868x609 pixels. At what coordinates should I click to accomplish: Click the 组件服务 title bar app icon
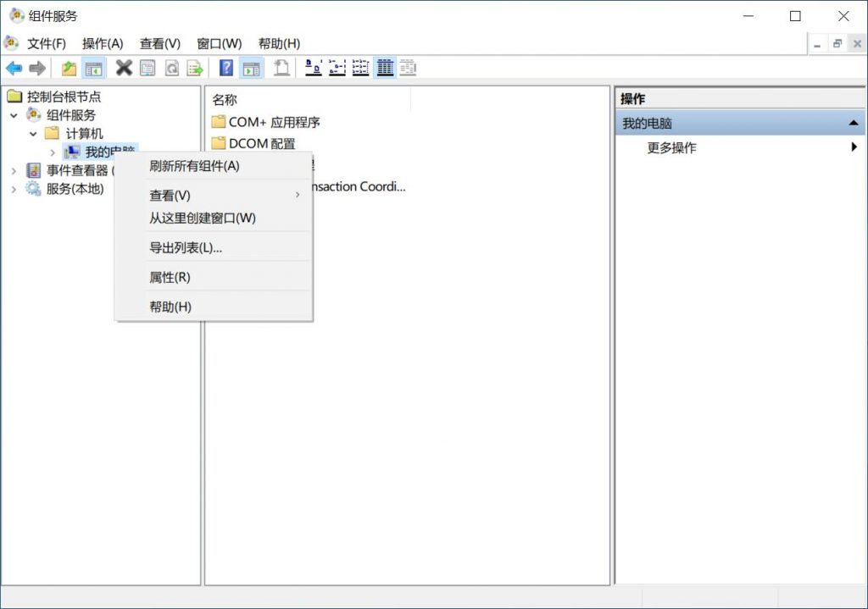coord(17,15)
